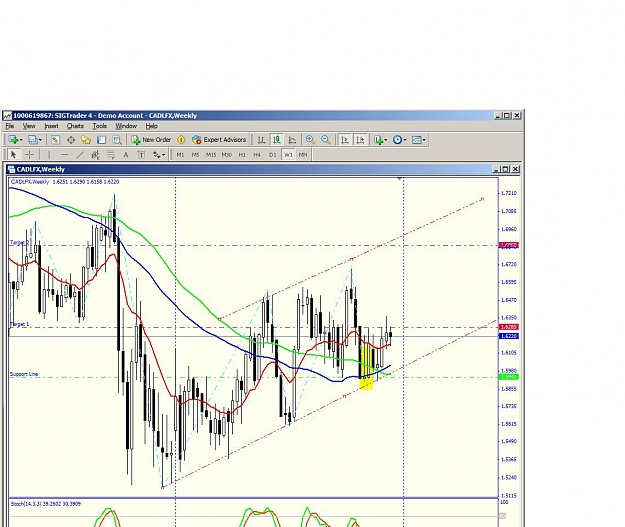Image resolution: width=625 pixels, height=527 pixels.
Task: Open the Help menu
Action: tap(151, 126)
